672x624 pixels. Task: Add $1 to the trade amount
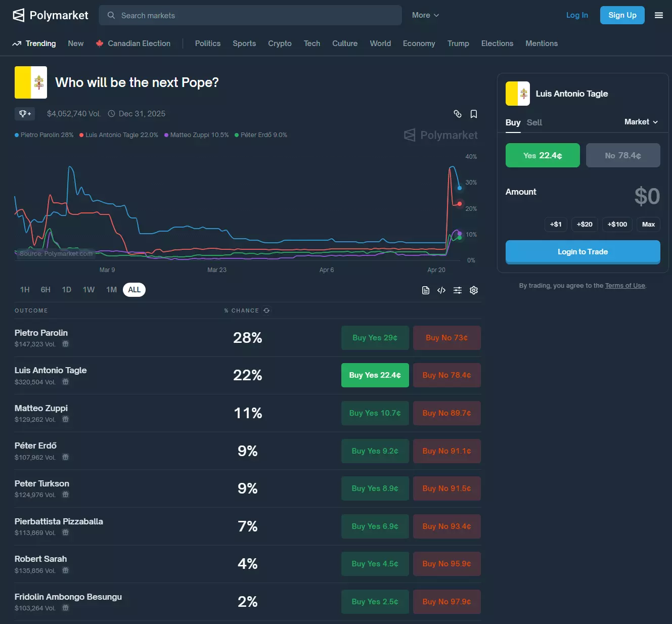click(556, 225)
